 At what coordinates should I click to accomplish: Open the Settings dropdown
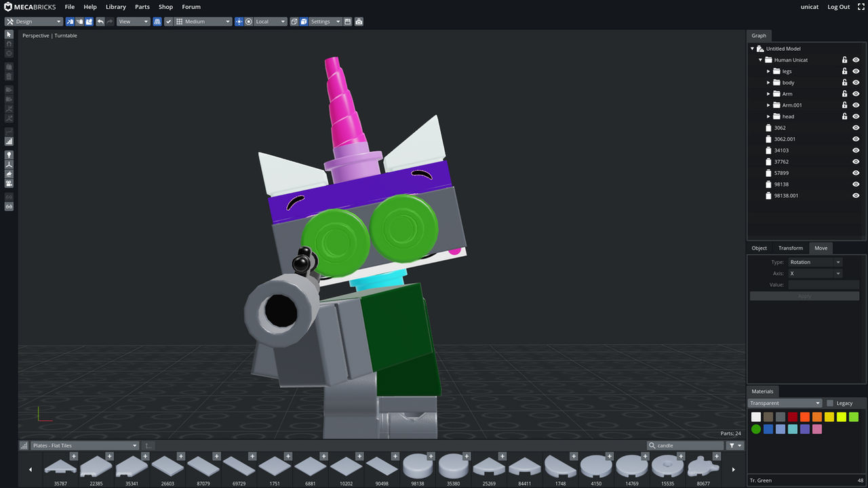pyautogui.click(x=325, y=22)
